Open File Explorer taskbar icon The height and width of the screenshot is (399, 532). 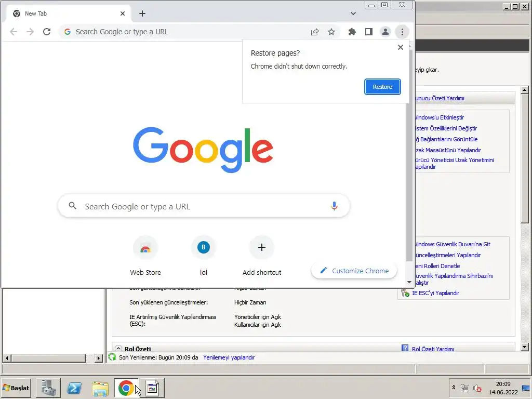point(100,388)
